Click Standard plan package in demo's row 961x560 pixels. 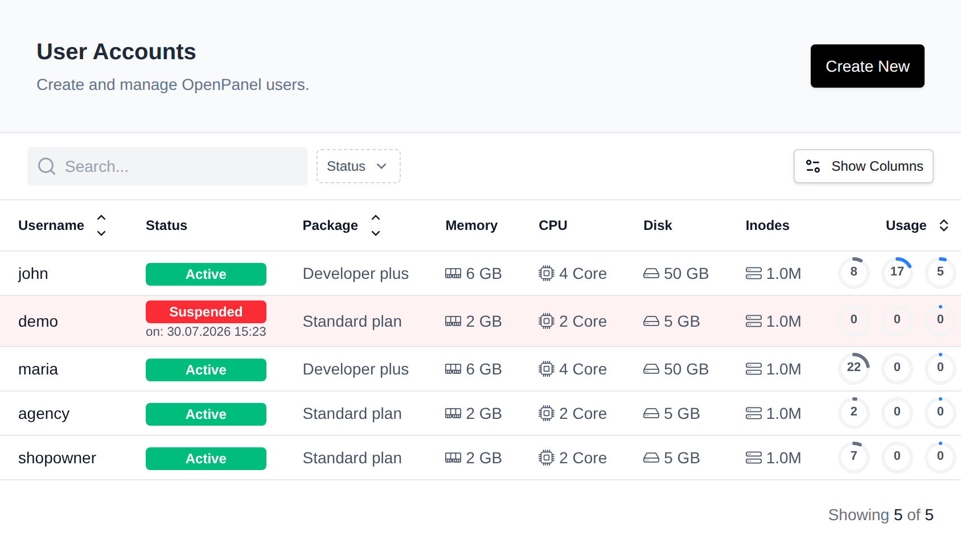coord(352,322)
